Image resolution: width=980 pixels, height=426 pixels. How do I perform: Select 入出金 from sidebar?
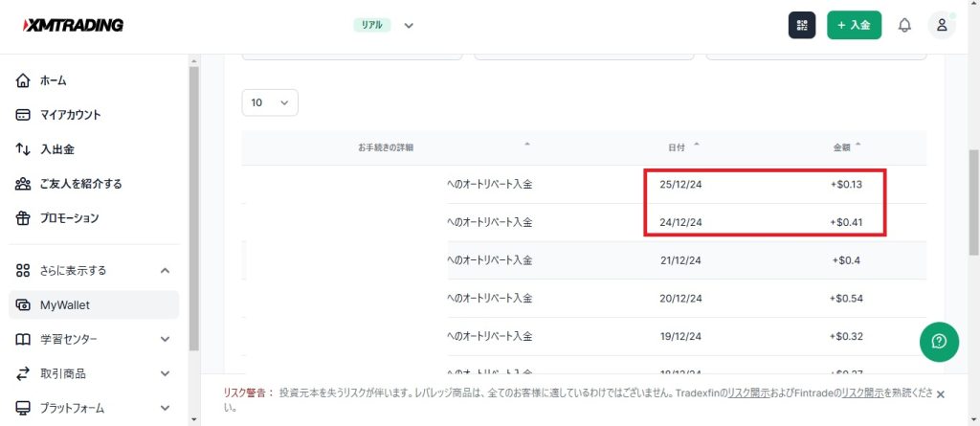click(x=57, y=149)
